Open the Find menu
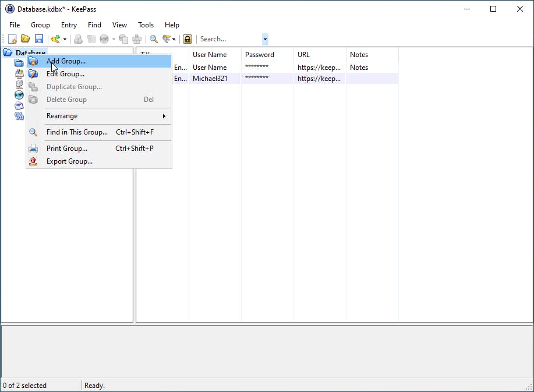The image size is (534, 392). 94,25
